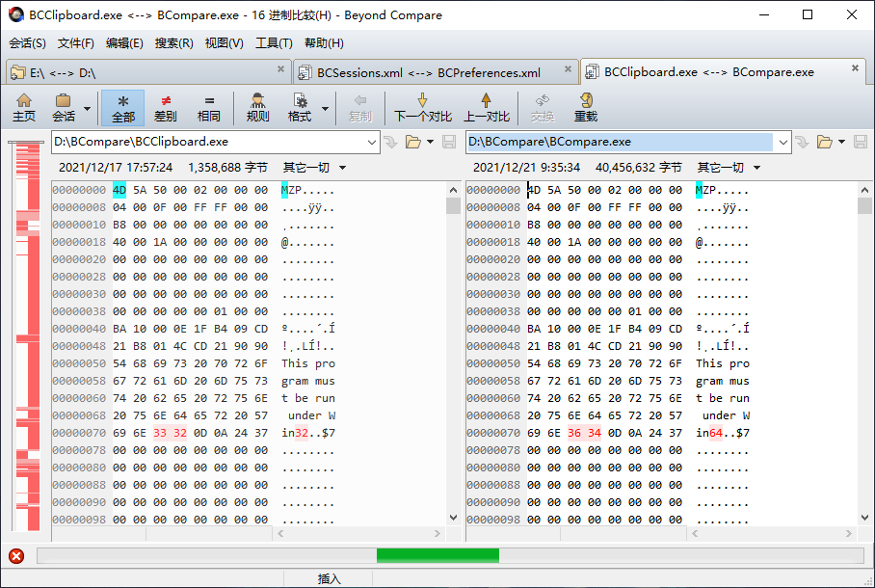Save the left file with disk icon

(449, 142)
